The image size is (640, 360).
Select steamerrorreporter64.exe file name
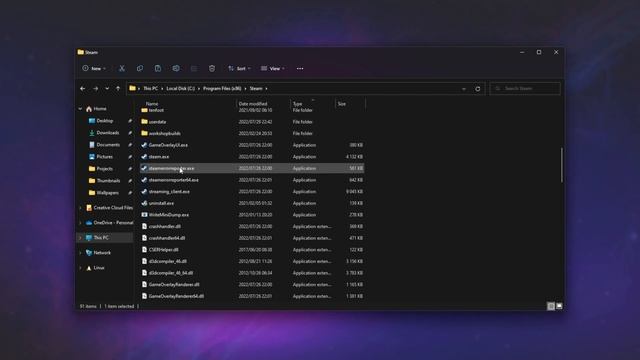pyautogui.click(x=173, y=180)
